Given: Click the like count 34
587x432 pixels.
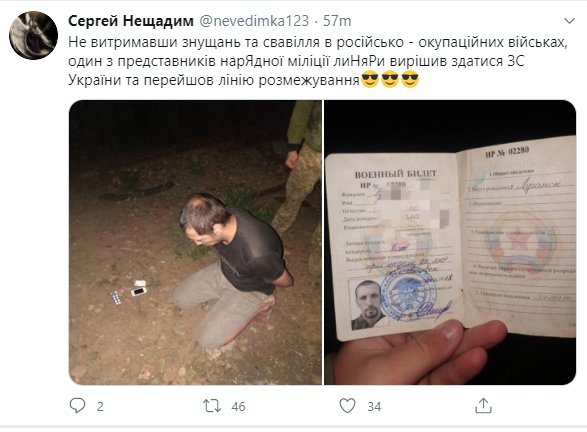Looking at the screenshot, I should [374, 407].
